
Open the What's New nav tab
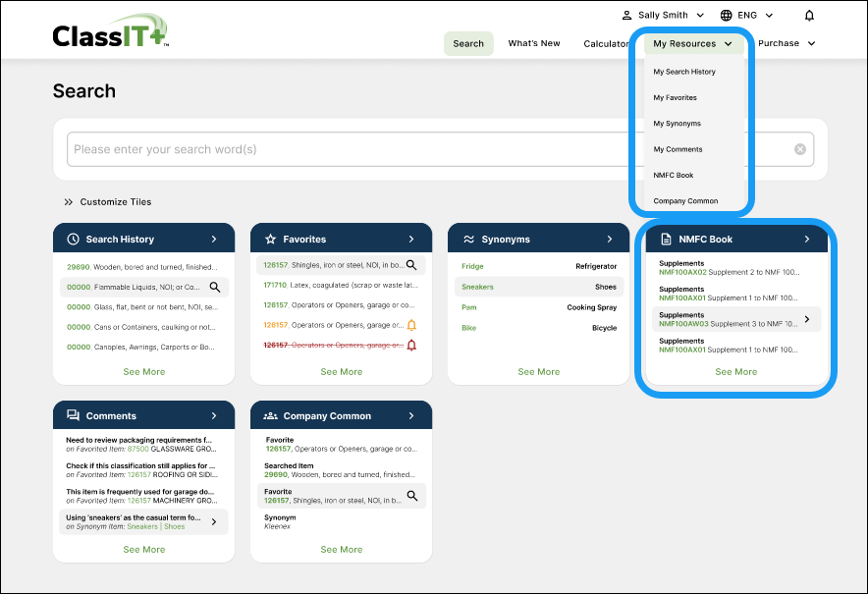tap(534, 43)
